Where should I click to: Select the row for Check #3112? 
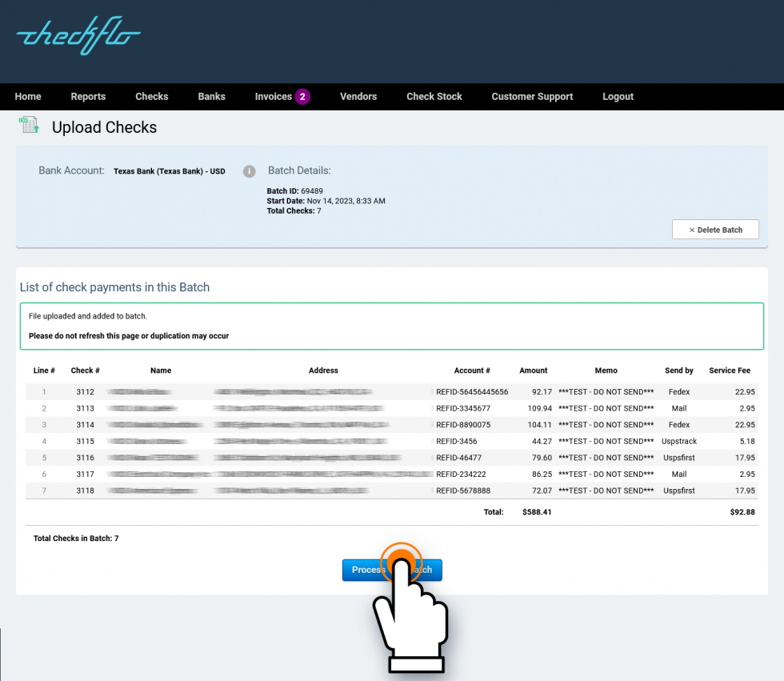click(x=392, y=391)
